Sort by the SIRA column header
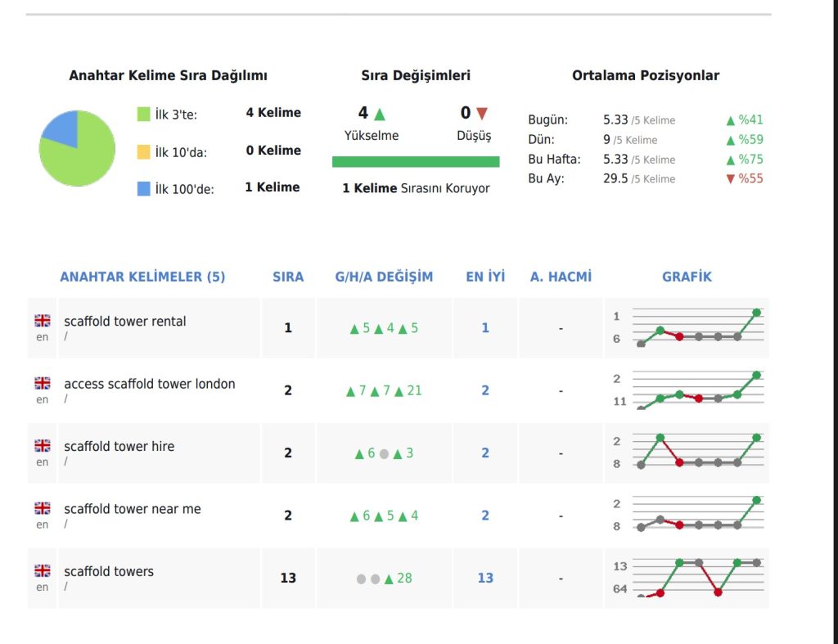This screenshot has width=838, height=644. point(288,277)
